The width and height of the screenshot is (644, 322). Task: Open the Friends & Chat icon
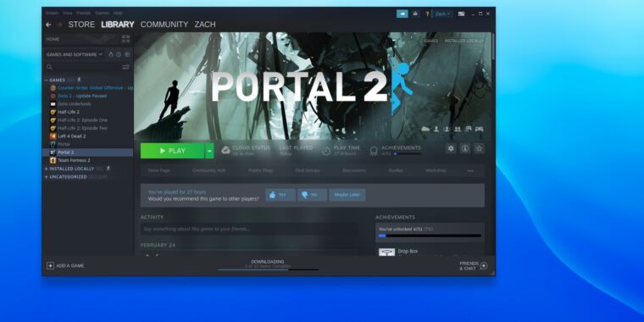[x=483, y=266]
